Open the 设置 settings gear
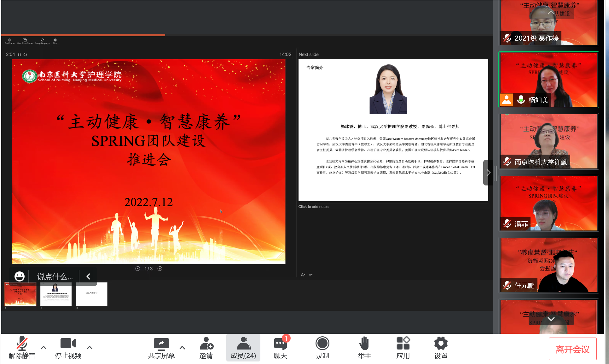This screenshot has width=609, height=364. point(441,344)
